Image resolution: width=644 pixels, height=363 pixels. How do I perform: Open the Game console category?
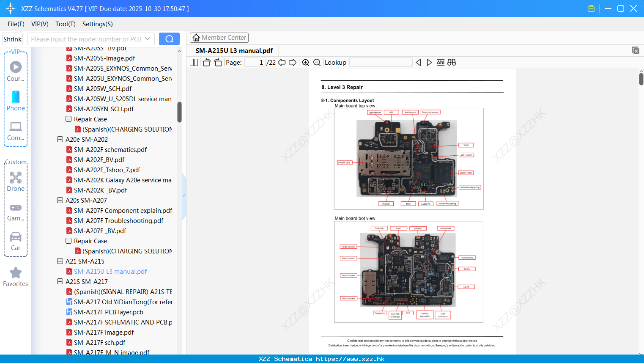[x=16, y=212]
